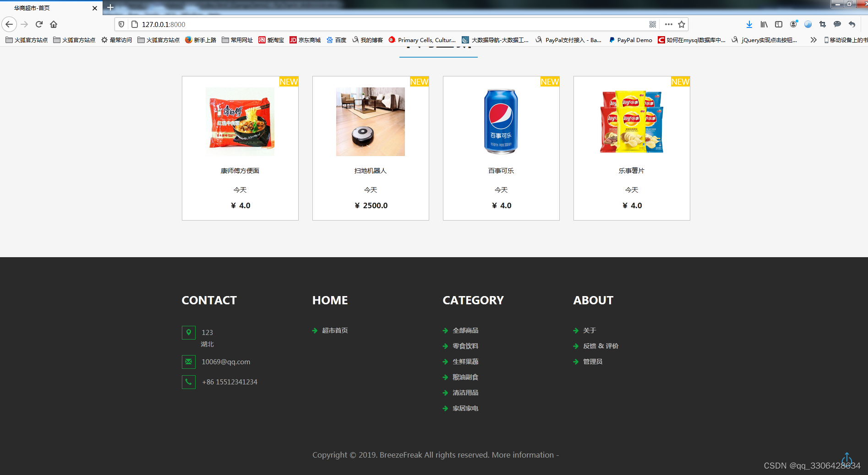Open 常用网址 bookmark folder
Screen dimensions: 868x475
point(237,40)
